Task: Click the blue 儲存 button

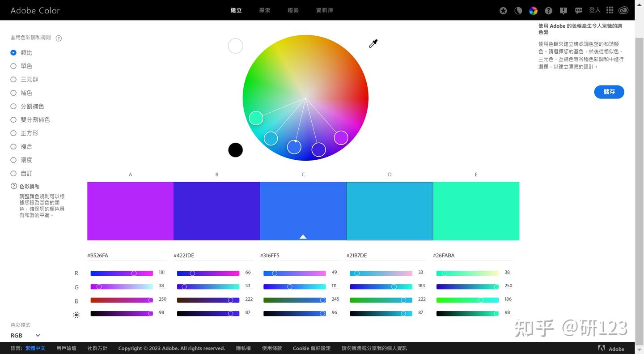Action: 609,92
